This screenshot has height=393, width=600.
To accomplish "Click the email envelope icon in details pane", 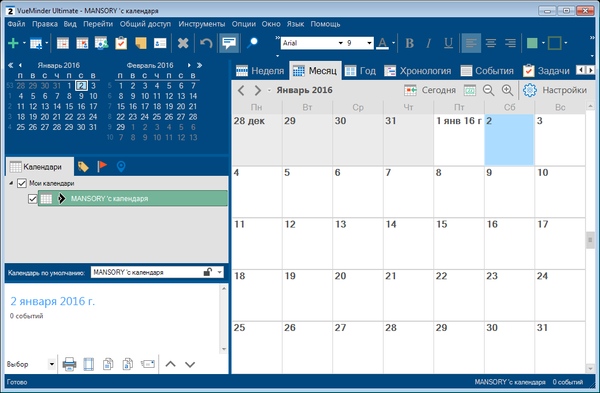I will [x=148, y=364].
